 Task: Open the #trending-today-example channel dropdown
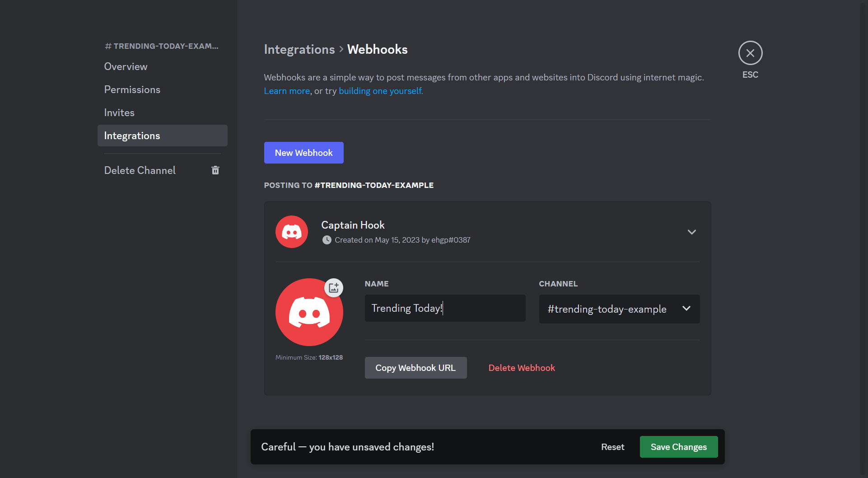[619, 309]
